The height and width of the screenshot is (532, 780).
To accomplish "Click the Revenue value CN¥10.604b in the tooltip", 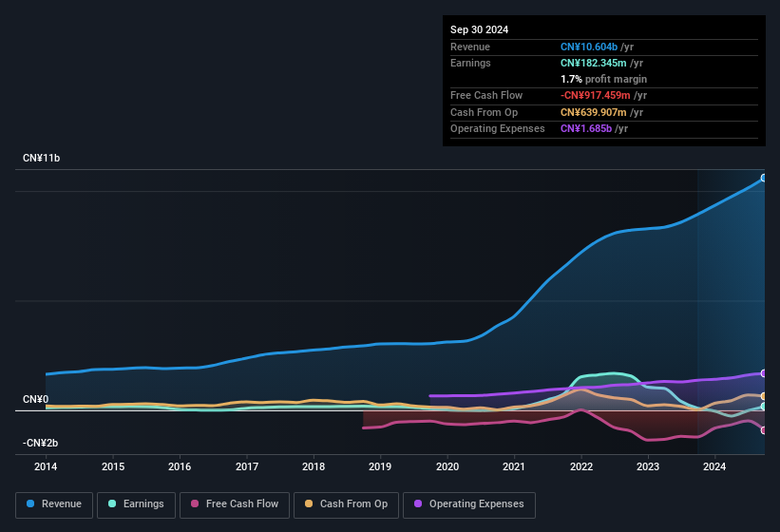I will point(589,47).
